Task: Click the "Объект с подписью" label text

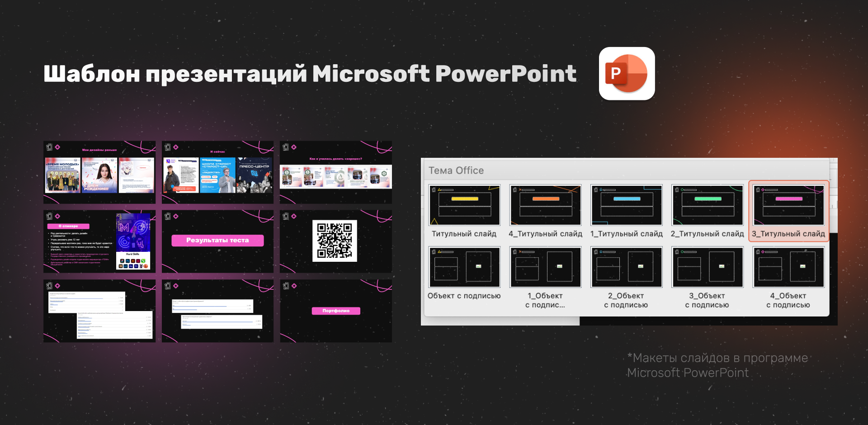Action: pyautogui.click(x=464, y=296)
